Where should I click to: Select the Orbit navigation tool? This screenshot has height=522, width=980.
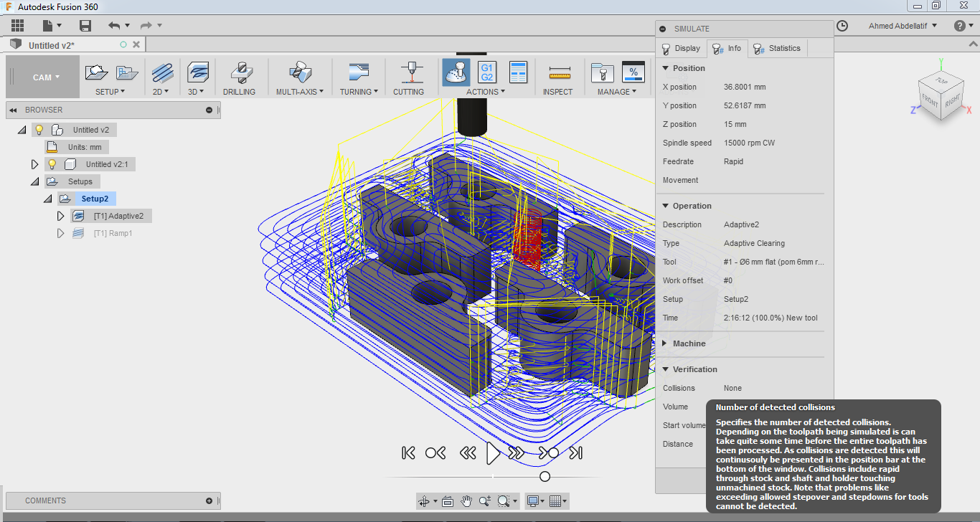pyautogui.click(x=424, y=501)
